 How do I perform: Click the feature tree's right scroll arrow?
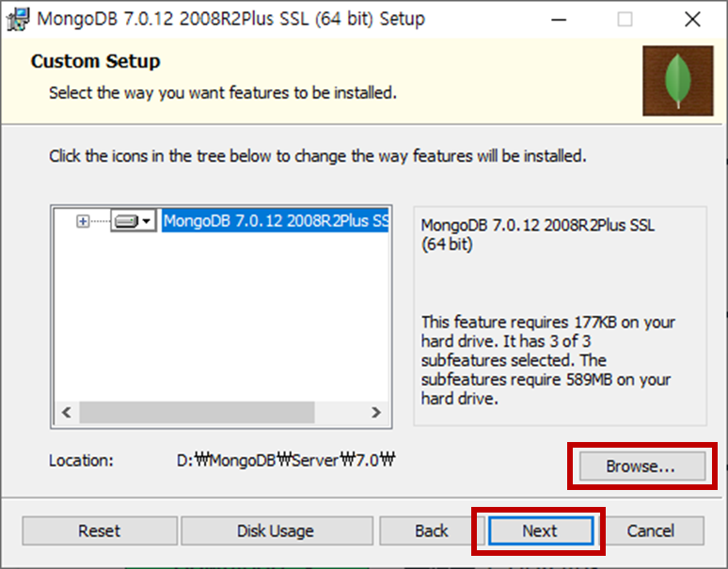click(376, 412)
